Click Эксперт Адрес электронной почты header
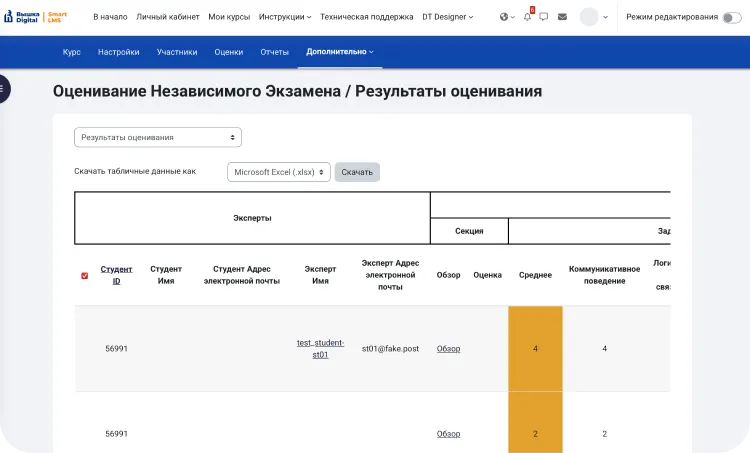The height and width of the screenshot is (453, 750). click(x=390, y=275)
